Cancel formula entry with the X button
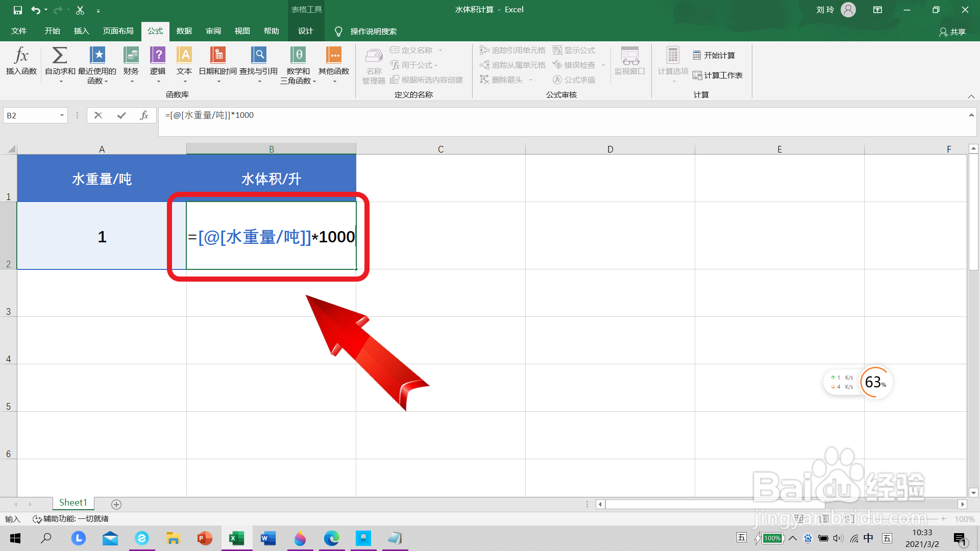 pos(98,115)
